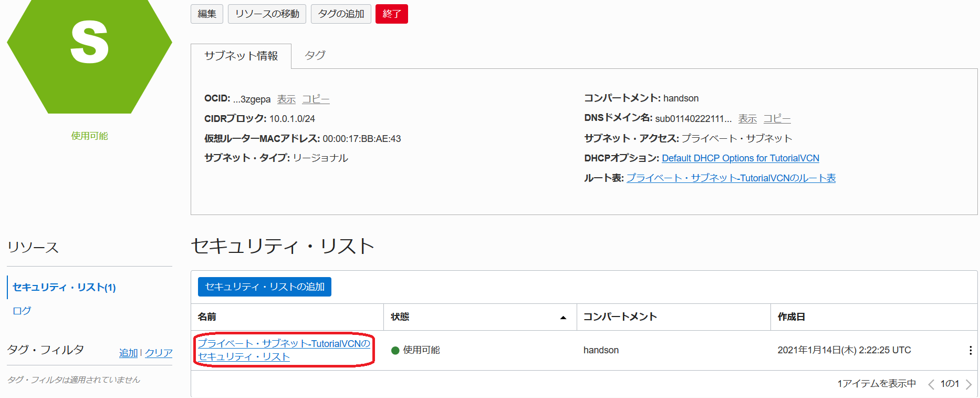Open the three-dot row actions menu

[970, 350]
